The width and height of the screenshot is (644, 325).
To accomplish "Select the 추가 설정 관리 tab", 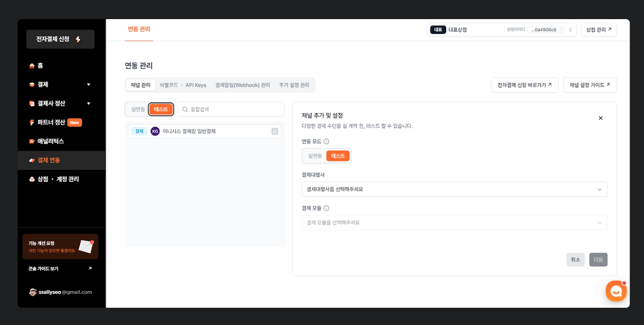I will [x=294, y=85].
